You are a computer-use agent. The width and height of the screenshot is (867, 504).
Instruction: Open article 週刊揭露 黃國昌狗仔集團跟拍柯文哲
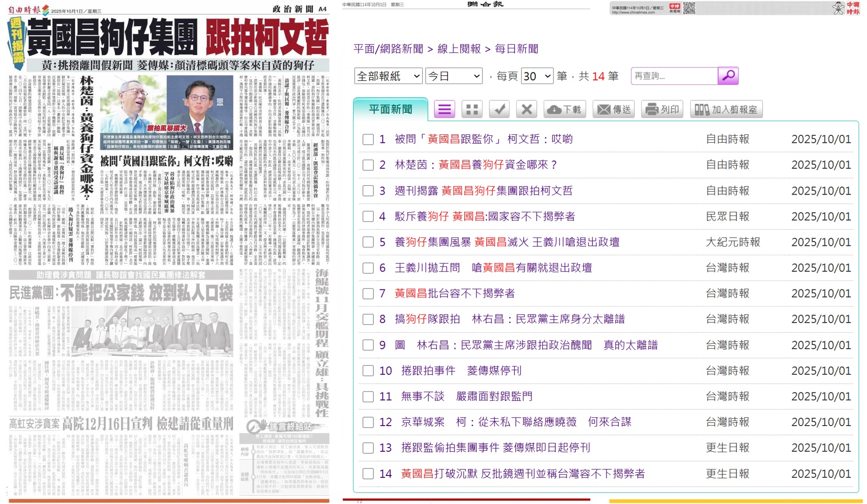[483, 191]
